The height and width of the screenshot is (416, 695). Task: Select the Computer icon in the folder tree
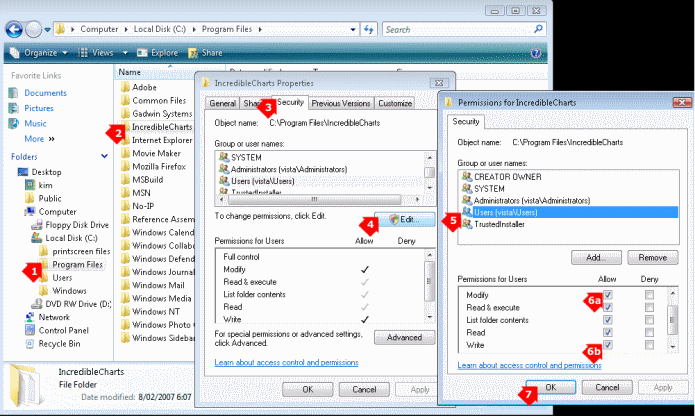tap(30, 211)
